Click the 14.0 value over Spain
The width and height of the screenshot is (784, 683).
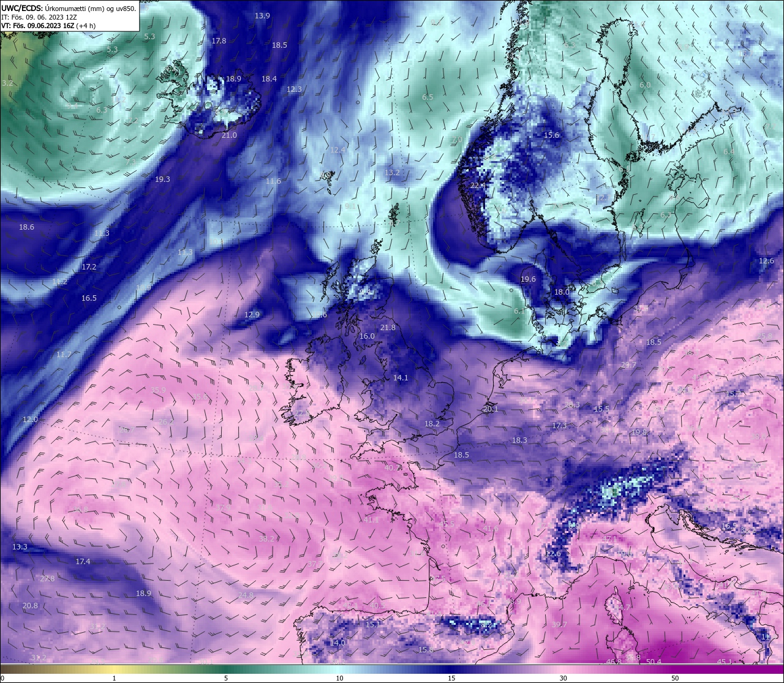pos(337,643)
